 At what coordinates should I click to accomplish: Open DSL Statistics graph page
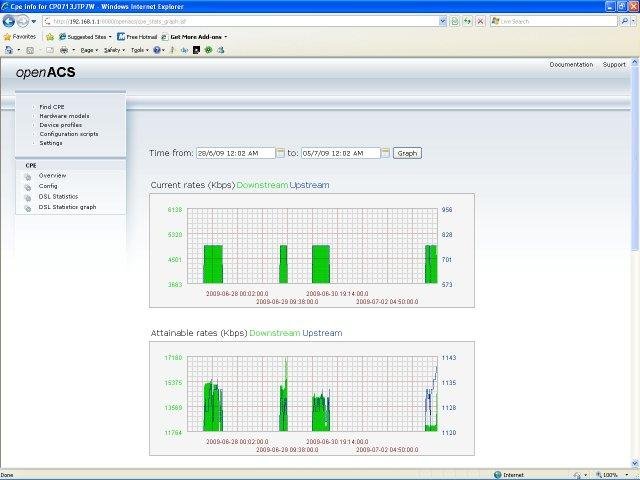click(67, 207)
